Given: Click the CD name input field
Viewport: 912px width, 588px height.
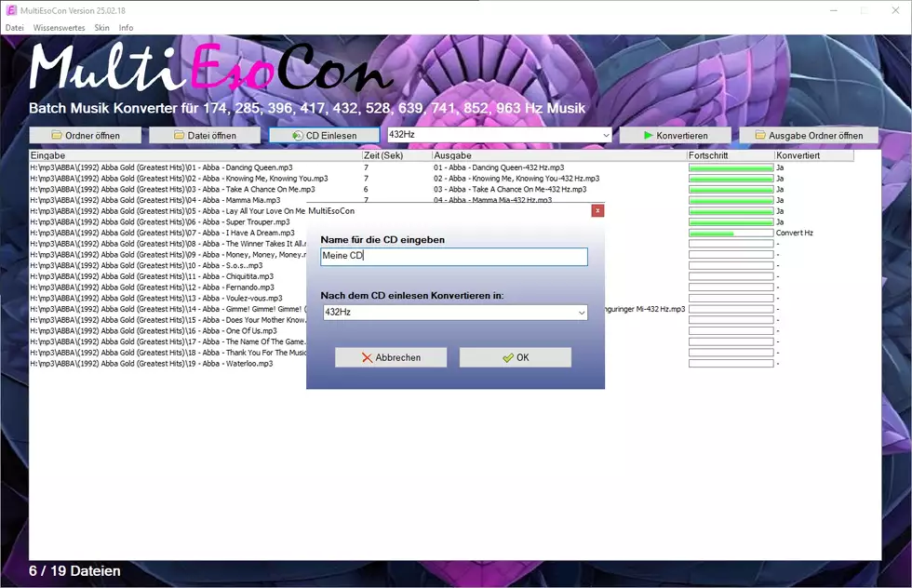Looking at the screenshot, I should pos(454,257).
